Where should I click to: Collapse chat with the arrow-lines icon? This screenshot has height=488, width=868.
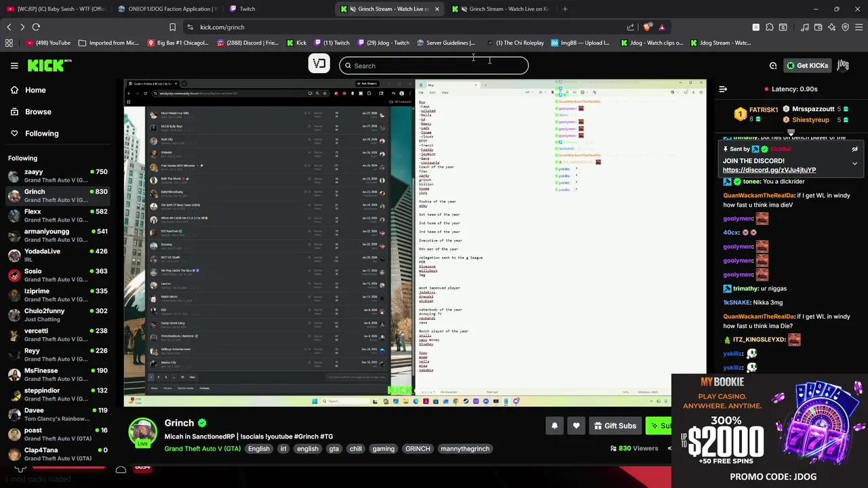pyautogui.click(x=723, y=89)
